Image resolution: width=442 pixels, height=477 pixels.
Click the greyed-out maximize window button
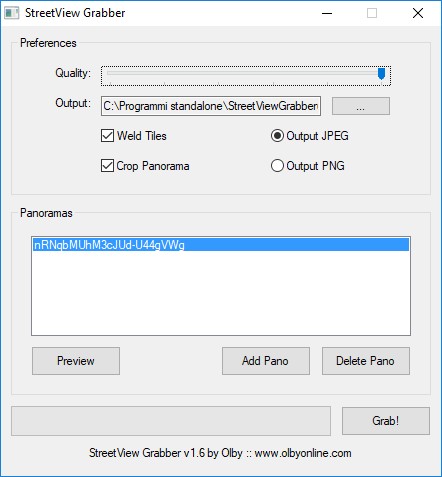(x=372, y=13)
